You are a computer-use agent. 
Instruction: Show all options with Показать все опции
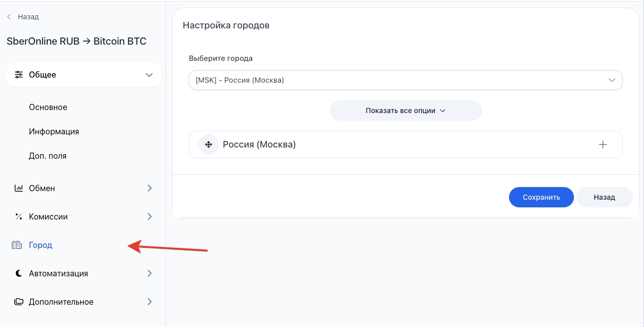[405, 111]
